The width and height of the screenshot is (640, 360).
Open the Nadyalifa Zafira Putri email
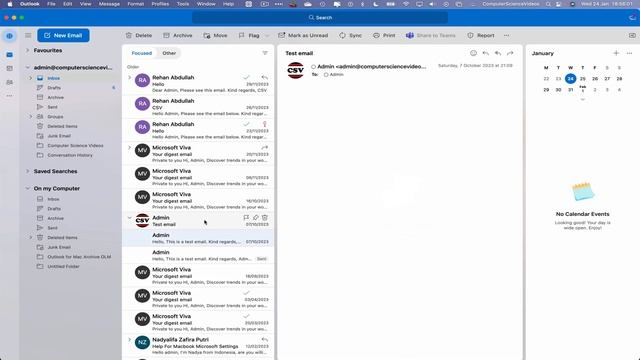198,346
